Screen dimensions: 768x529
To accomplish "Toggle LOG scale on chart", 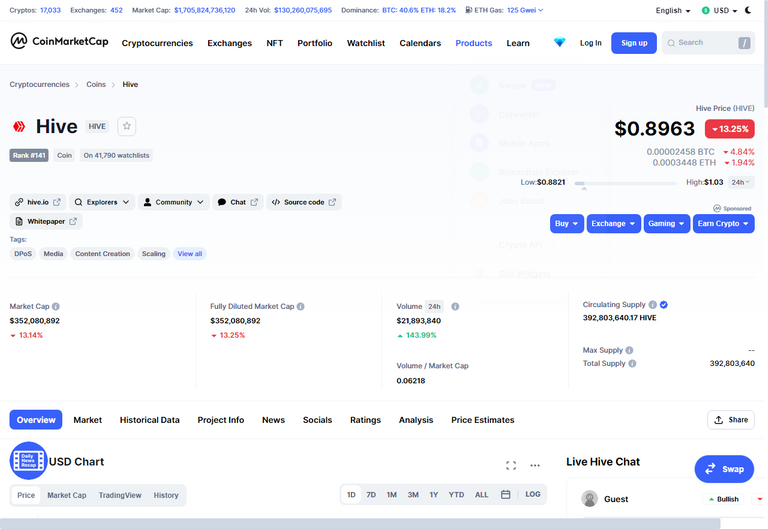I will 533,495.
